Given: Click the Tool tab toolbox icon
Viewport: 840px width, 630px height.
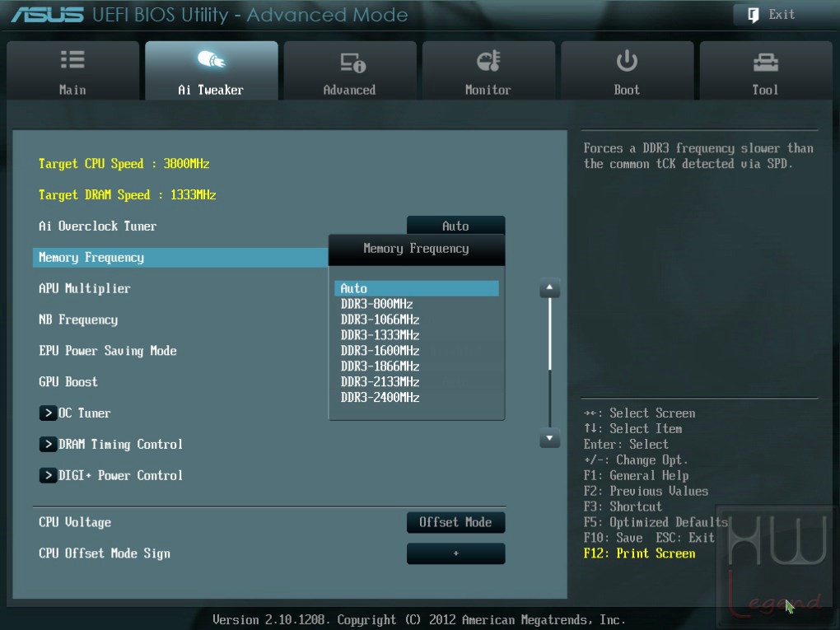Looking at the screenshot, I should pyautogui.click(x=766, y=63).
